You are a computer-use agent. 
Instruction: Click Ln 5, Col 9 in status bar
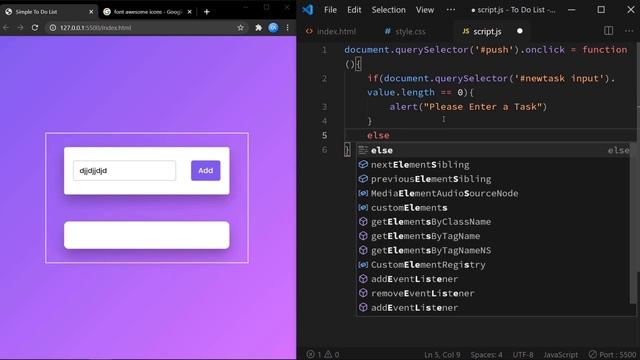coord(442,355)
